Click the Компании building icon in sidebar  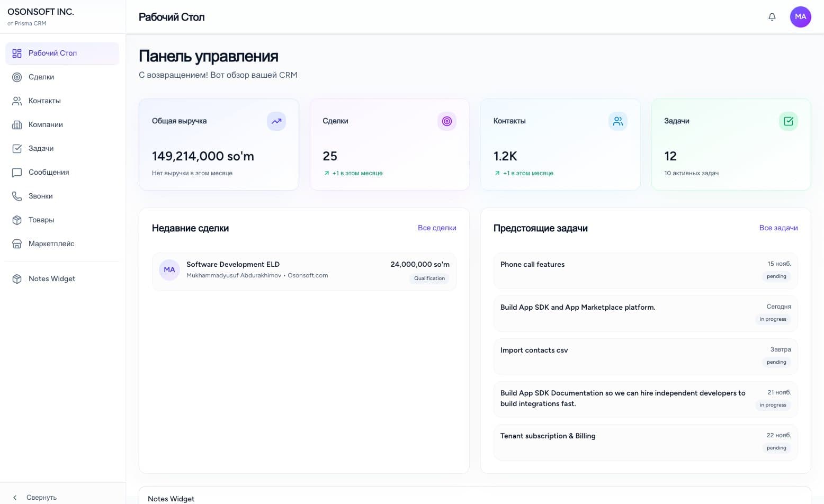pyautogui.click(x=17, y=124)
